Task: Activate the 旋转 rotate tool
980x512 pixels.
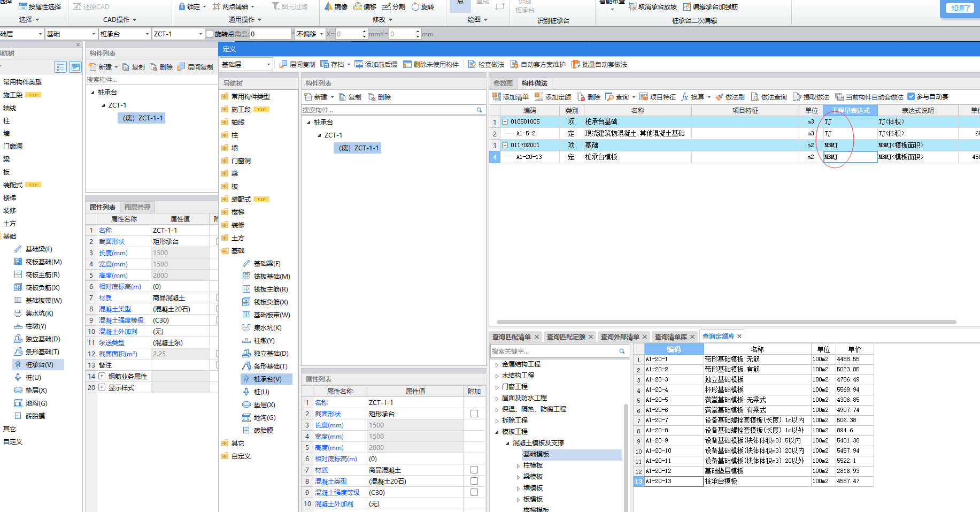Action: (x=422, y=6)
